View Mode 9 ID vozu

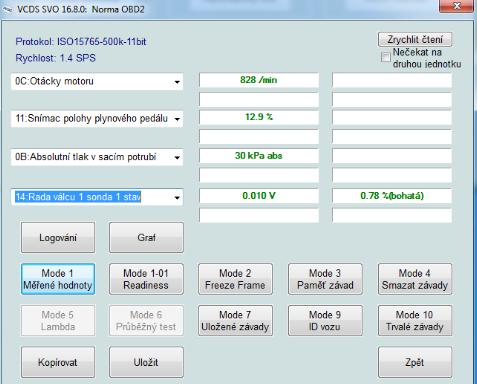click(325, 320)
